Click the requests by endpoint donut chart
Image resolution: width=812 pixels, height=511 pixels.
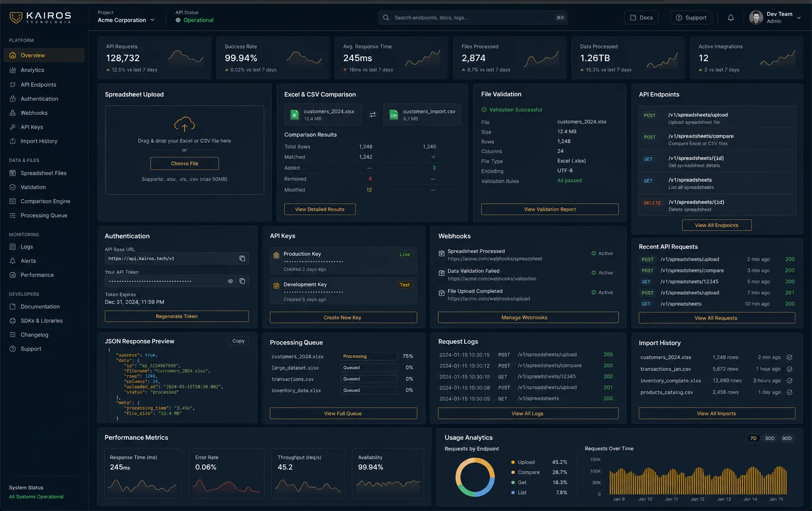click(x=475, y=477)
